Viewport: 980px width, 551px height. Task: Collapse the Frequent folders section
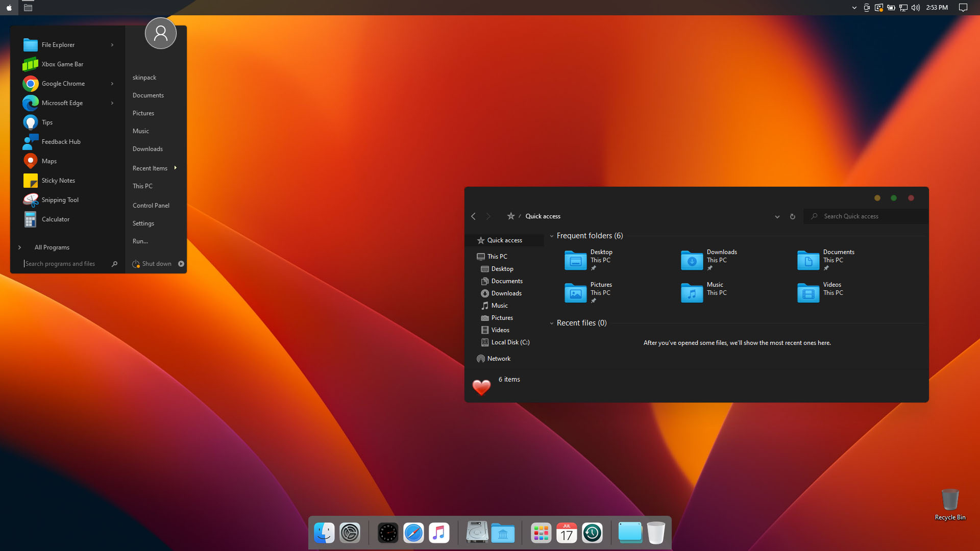[x=552, y=236]
